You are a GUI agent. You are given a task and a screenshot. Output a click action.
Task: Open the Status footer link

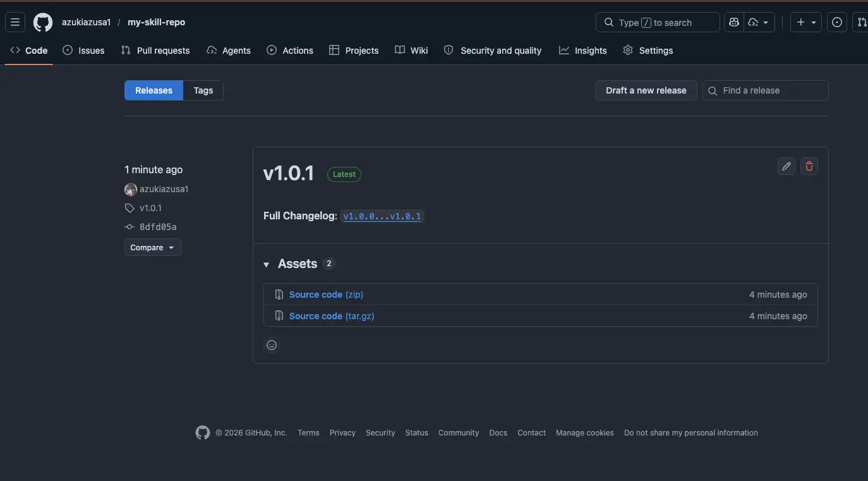coord(417,433)
